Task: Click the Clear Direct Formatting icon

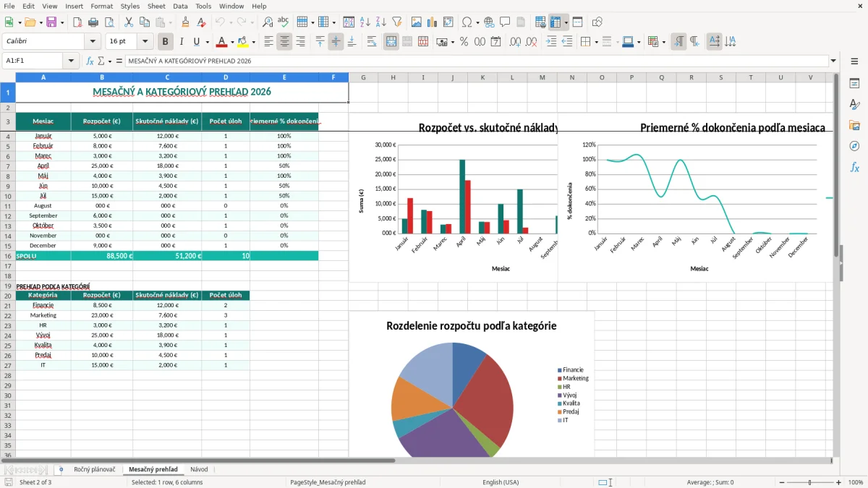Action: coord(200,22)
